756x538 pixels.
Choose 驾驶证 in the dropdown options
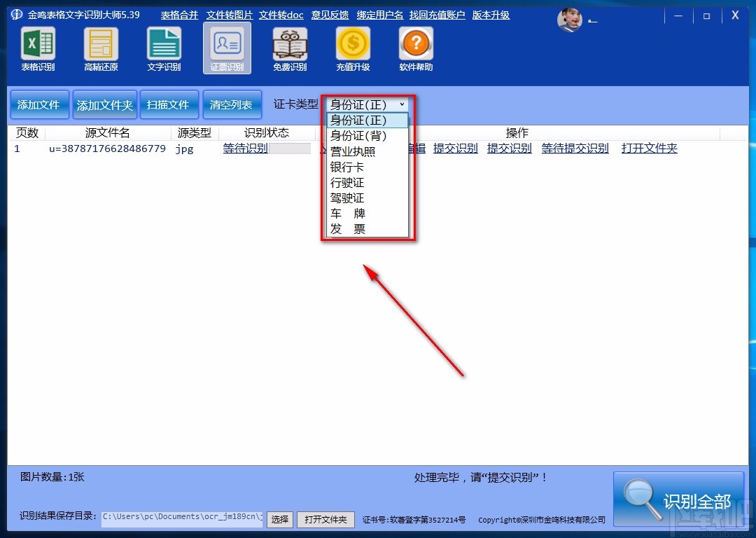click(x=347, y=198)
